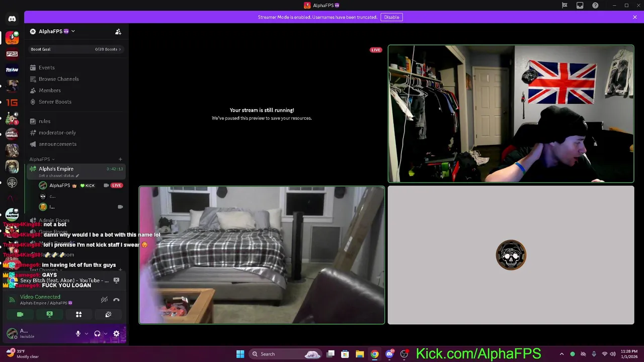644x362 pixels.
Task: Open the Help question mark icon
Action: [x=596, y=6]
